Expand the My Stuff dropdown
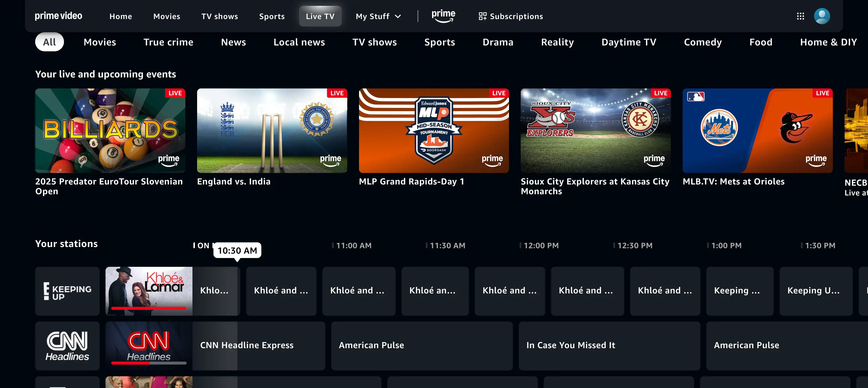868x388 pixels. point(378,16)
